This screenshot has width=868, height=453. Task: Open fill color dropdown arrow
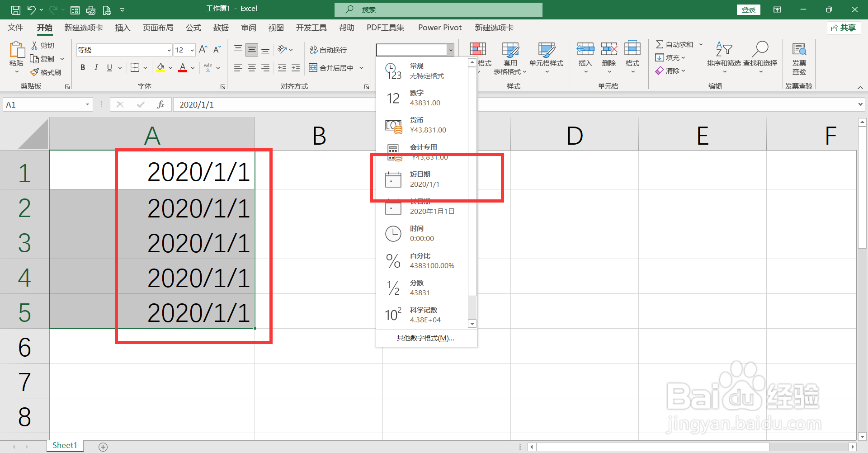point(170,68)
